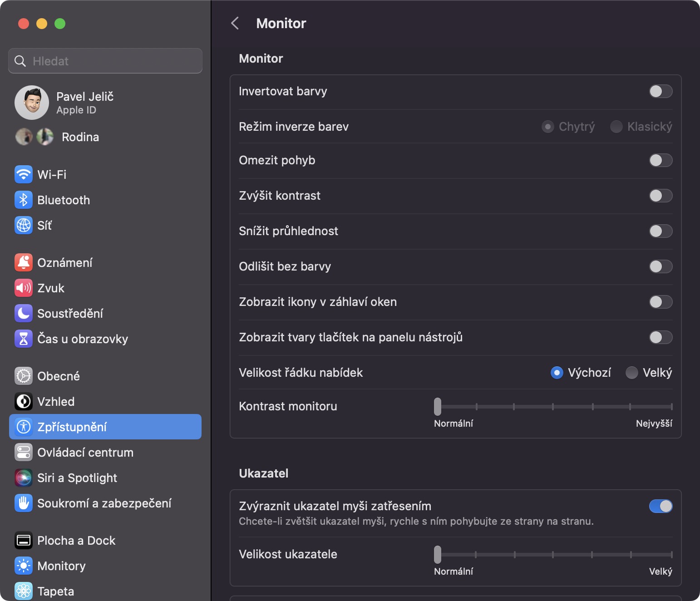Viewport: 700px width, 601px height.
Task: Click the Oznámení bell icon
Action: [x=24, y=262]
